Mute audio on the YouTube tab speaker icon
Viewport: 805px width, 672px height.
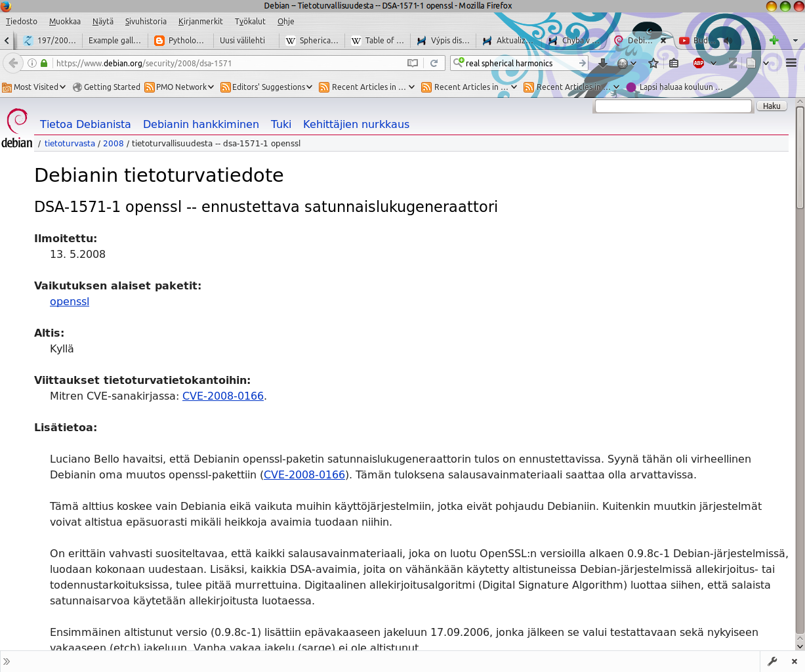coord(728,40)
